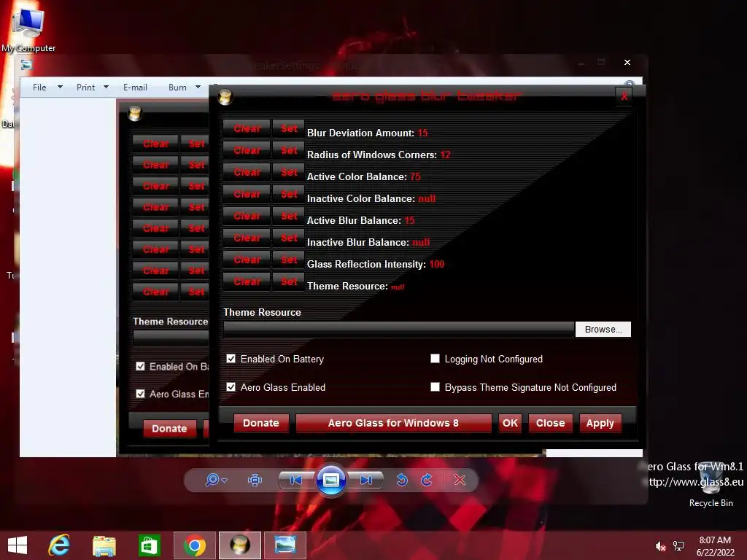
Task: Open the Burn menu in Photo Viewer
Action: (x=177, y=87)
